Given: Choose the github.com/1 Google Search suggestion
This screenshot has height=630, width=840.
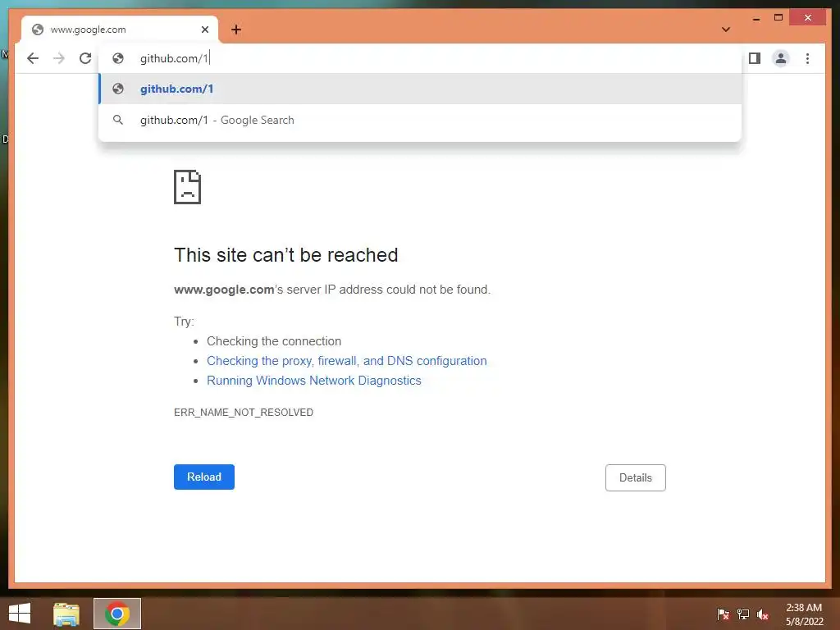Looking at the screenshot, I should coord(420,120).
